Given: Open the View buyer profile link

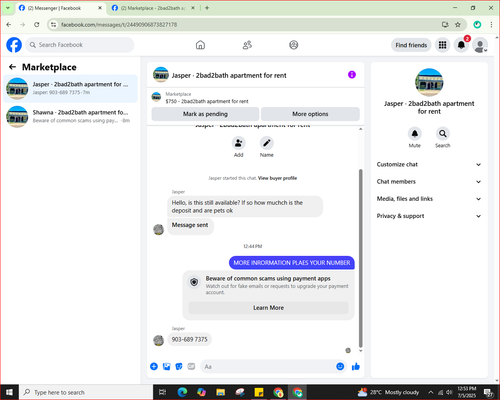Looking at the screenshot, I should click(277, 178).
